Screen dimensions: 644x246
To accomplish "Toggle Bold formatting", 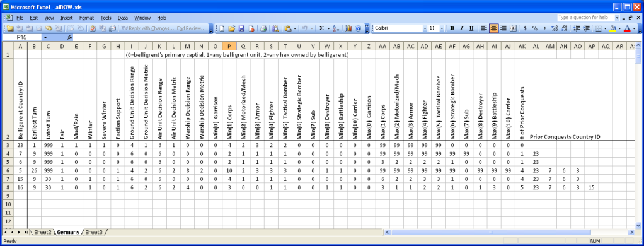I will coord(452,28).
